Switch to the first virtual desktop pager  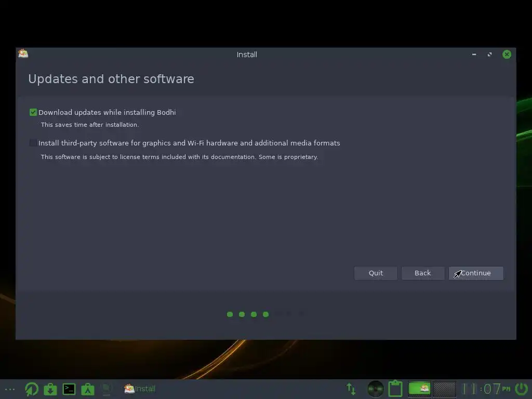point(419,389)
